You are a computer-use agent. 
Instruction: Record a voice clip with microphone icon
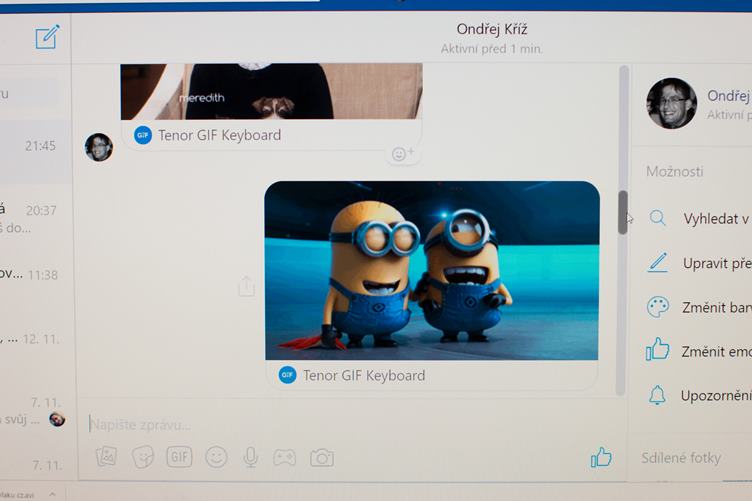250,457
